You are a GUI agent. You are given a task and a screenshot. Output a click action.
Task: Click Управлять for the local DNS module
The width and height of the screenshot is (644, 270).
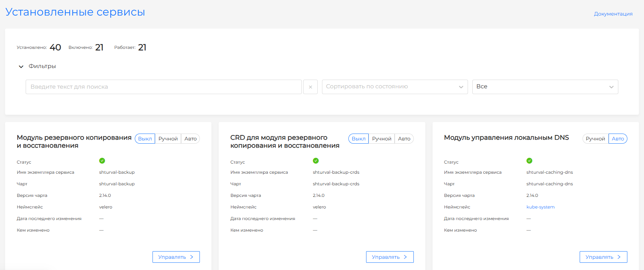pos(603,257)
